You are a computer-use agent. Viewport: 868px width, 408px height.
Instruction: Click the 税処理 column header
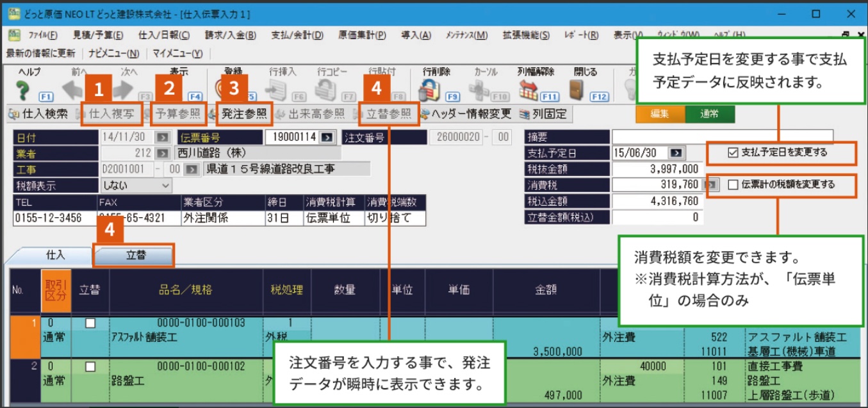[287, 290]
